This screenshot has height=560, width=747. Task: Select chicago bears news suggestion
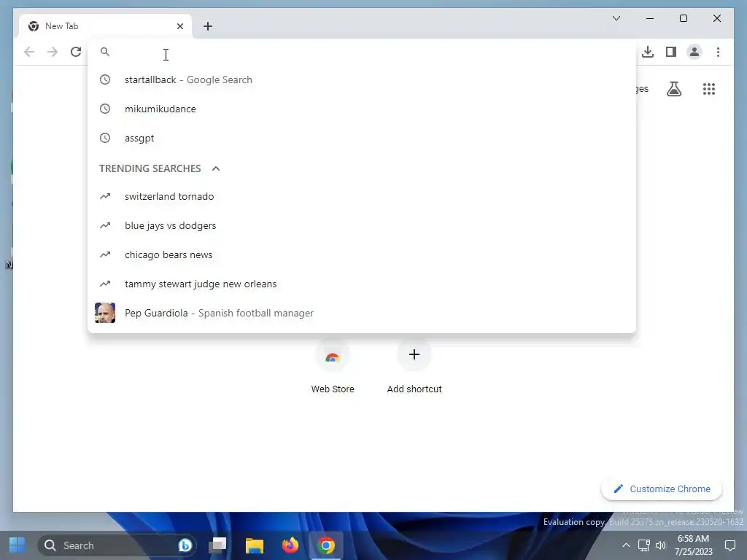[x=362, y=254]
